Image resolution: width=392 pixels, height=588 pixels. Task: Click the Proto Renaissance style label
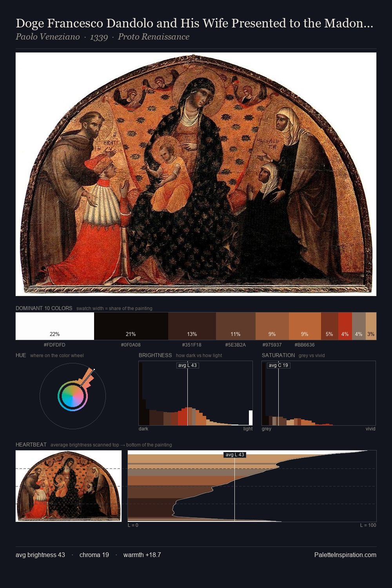[154, 37]
